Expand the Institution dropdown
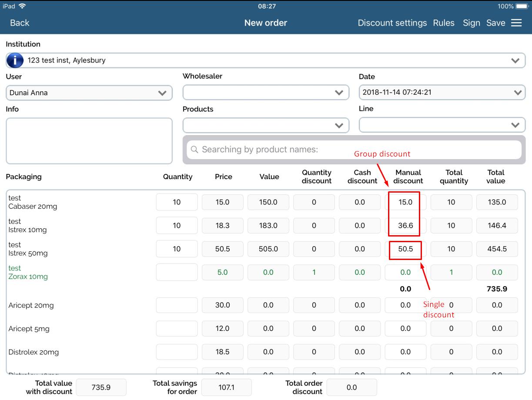 (x=515, y=61)
